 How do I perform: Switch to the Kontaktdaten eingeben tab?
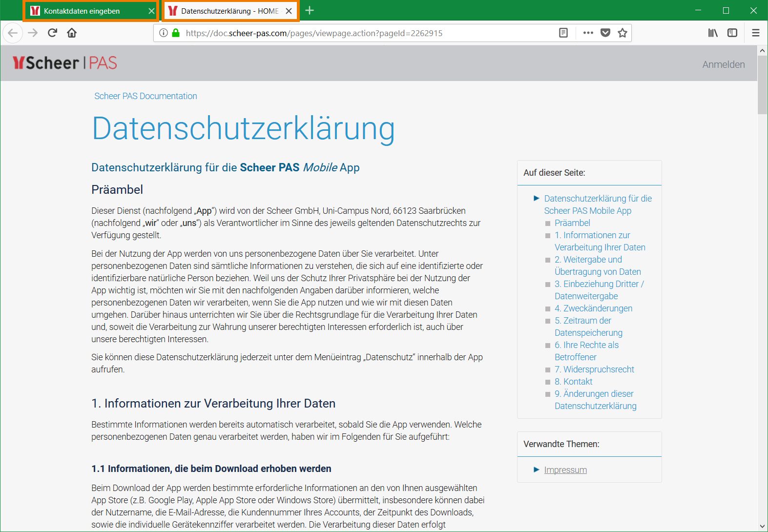[82, 11]
